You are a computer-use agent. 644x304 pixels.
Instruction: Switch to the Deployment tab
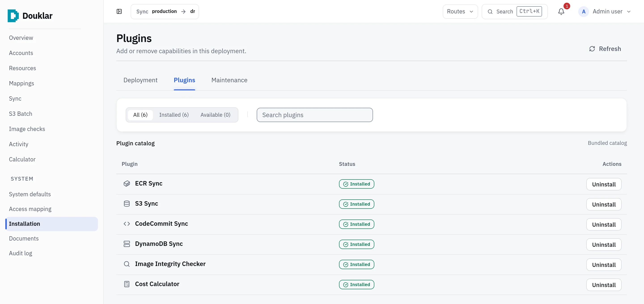tap(140, 80)
